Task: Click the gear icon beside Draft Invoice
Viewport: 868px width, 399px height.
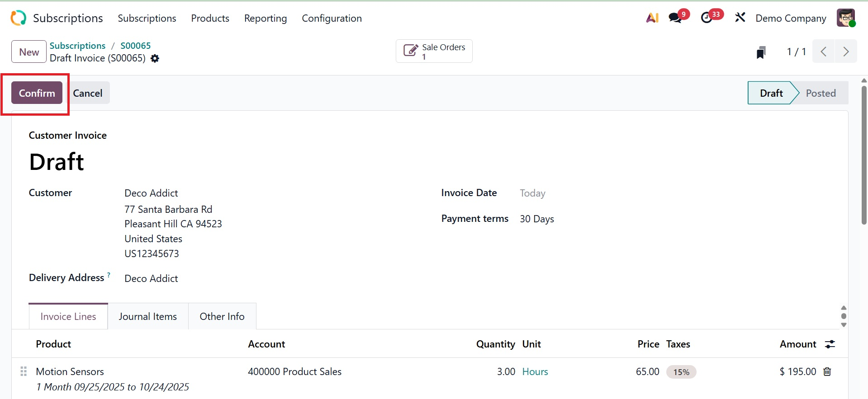Action: (x=155, y=59)
